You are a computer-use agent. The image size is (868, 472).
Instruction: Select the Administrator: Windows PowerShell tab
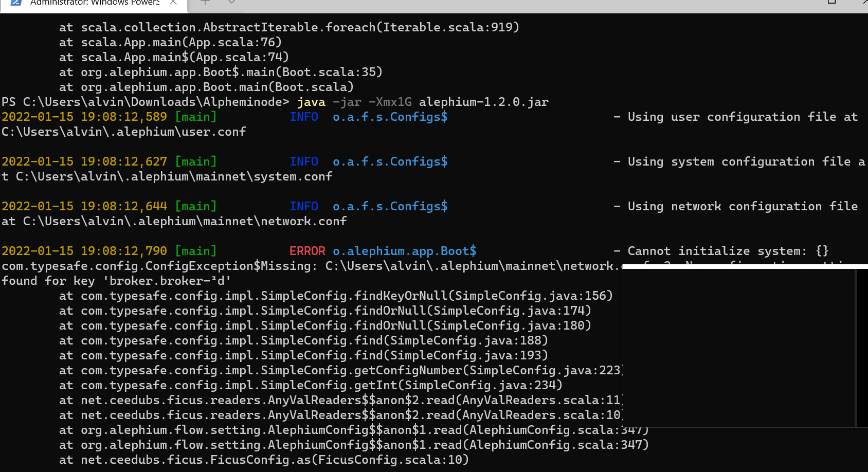click(94, 5)
